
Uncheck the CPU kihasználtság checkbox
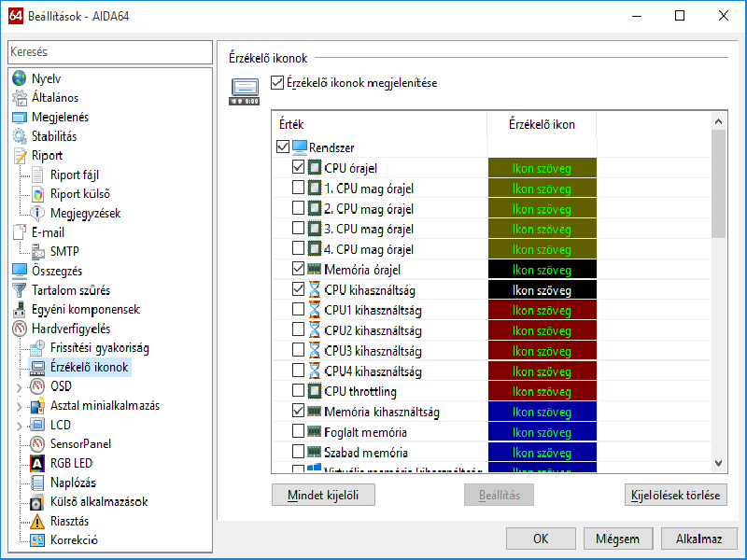298,289
